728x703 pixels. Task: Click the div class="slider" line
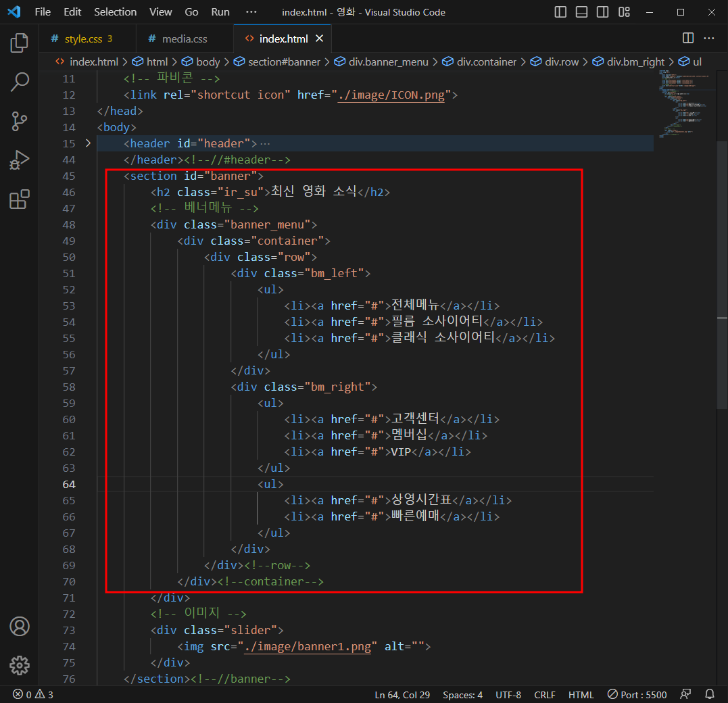pyautogui.click(x=217, y=630)
